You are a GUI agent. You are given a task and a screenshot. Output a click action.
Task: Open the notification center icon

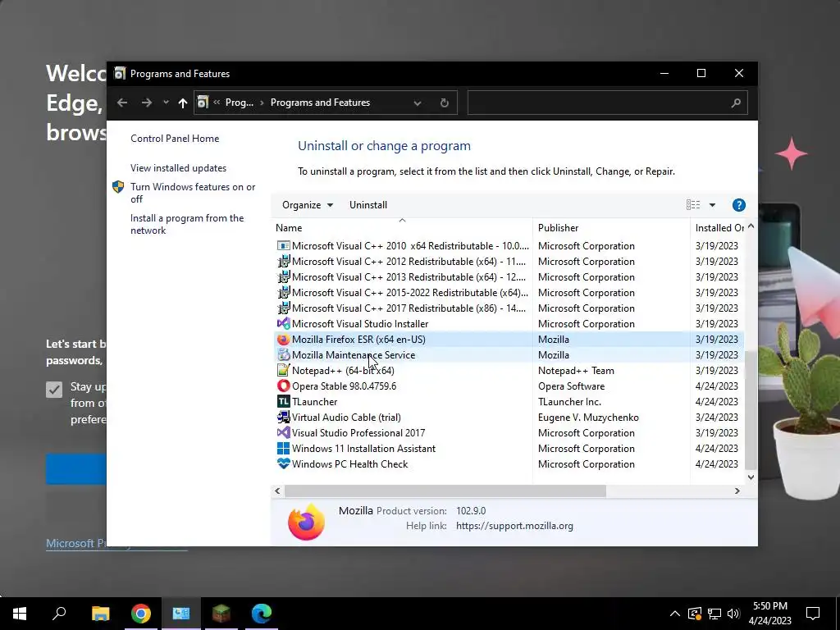click(x=813, y=614)
